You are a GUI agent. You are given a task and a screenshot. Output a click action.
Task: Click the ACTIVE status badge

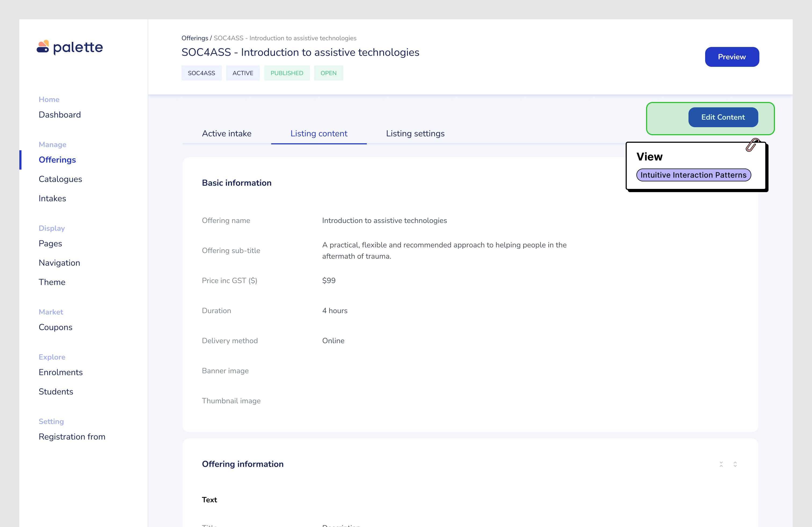(242, 73)
